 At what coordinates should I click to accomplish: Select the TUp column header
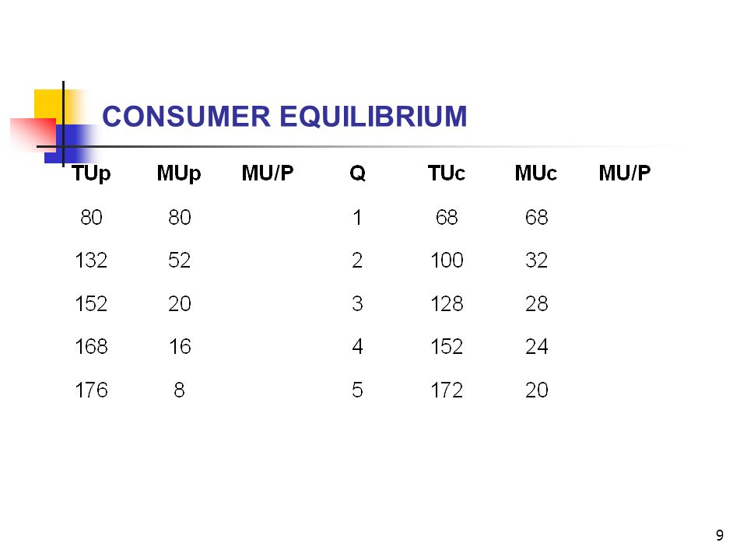(x=91, y=173)
